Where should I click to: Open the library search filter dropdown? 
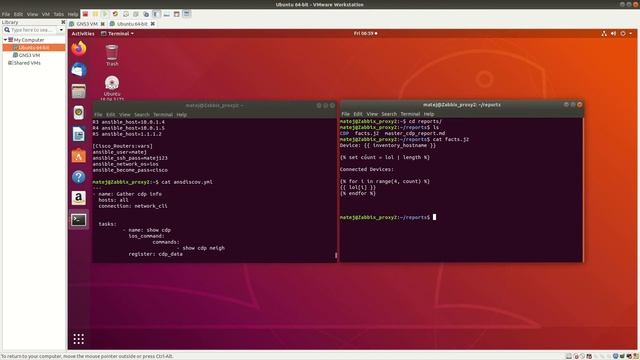pos(61,30)
